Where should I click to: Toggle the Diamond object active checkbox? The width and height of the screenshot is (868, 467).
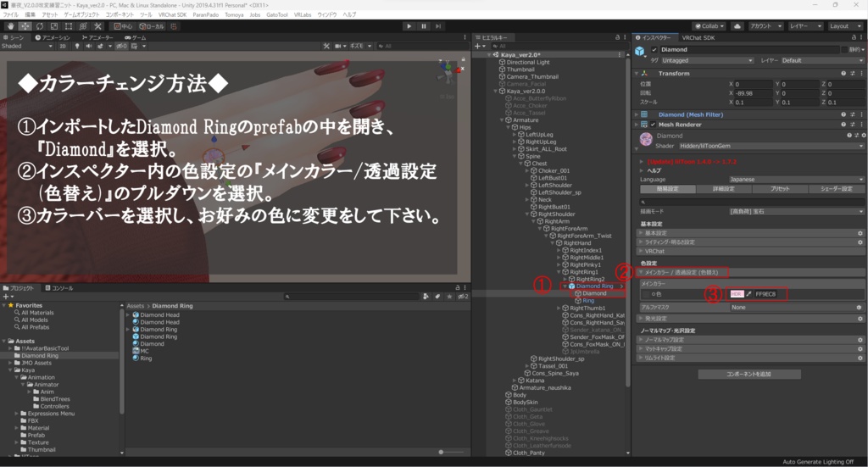[654, 49]
